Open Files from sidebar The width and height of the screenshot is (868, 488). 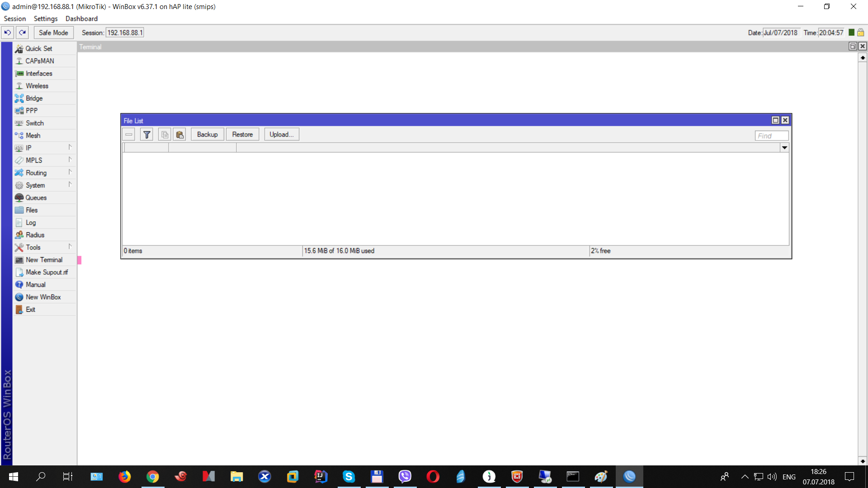[x=45, y=210]
